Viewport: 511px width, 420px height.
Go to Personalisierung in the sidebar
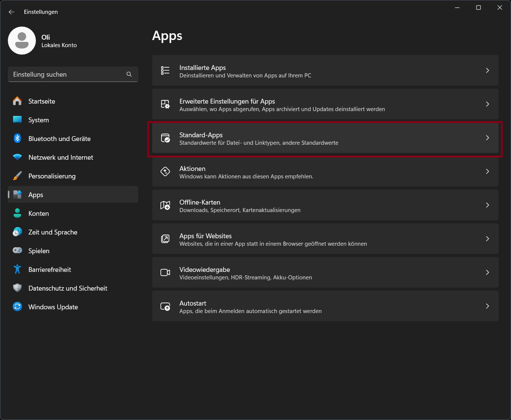pos(52,176)
